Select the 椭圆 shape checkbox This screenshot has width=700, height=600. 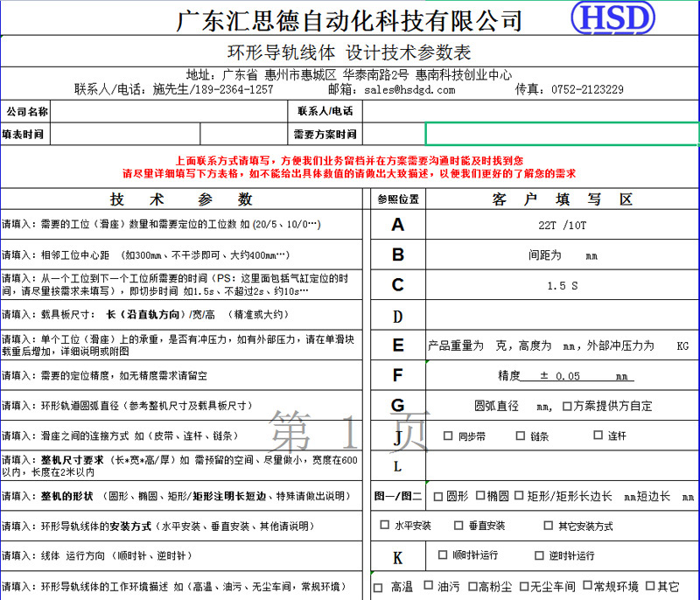tap(482, 496)
